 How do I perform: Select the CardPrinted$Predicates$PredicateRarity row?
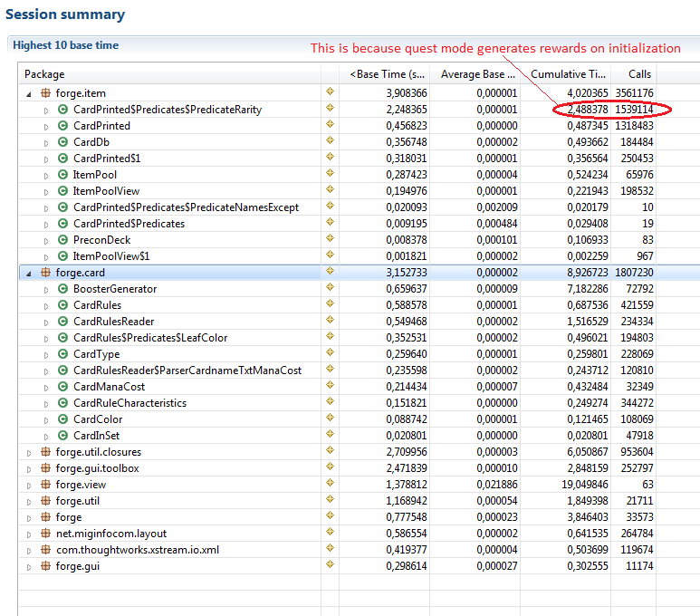[167, 110]
